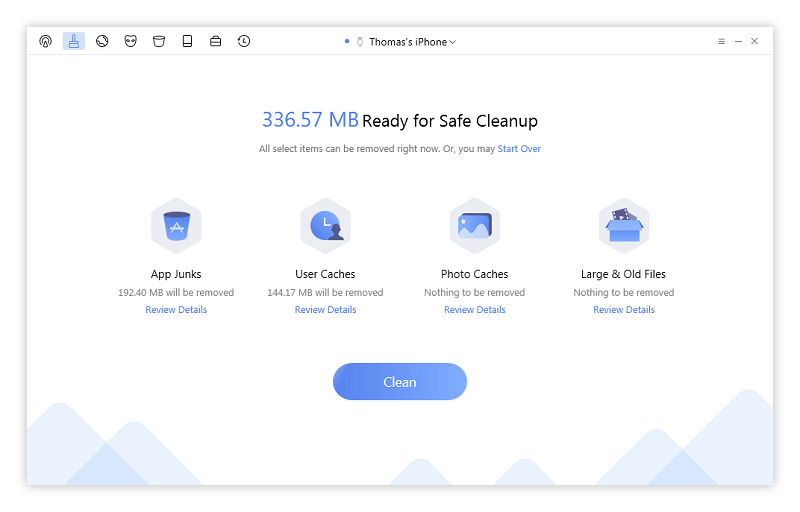Click the 336.57 MB total size text
This screenshot has height=512, width=800.
pyautogui.click(x=310, y=120)
